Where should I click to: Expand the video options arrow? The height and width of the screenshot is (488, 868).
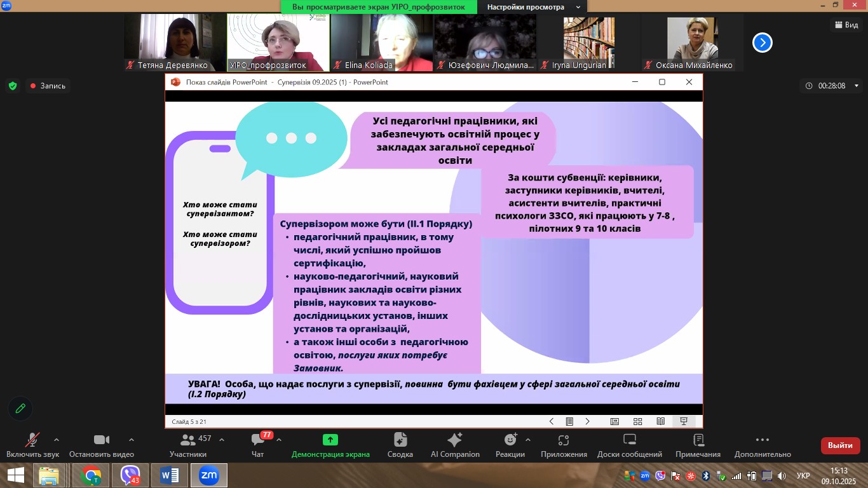tap(132, 440)
